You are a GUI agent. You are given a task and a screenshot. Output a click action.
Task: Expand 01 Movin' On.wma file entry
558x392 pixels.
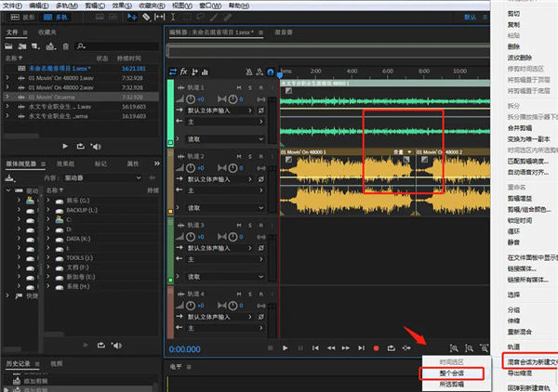tap(8, 95)
